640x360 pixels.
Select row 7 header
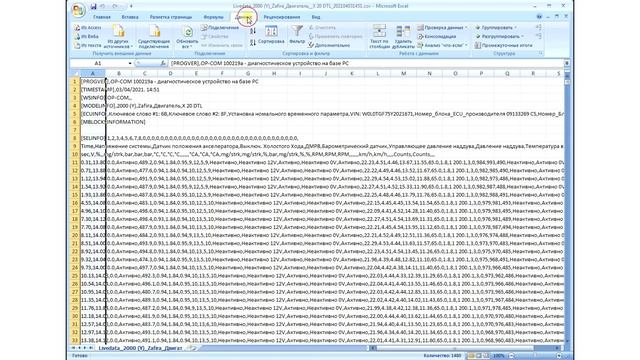pos(75,130)
